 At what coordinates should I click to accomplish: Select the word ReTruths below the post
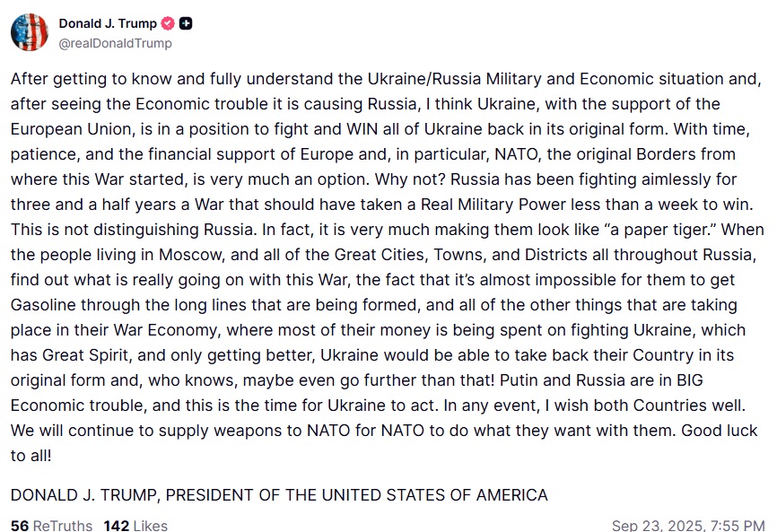pos(63,525)
